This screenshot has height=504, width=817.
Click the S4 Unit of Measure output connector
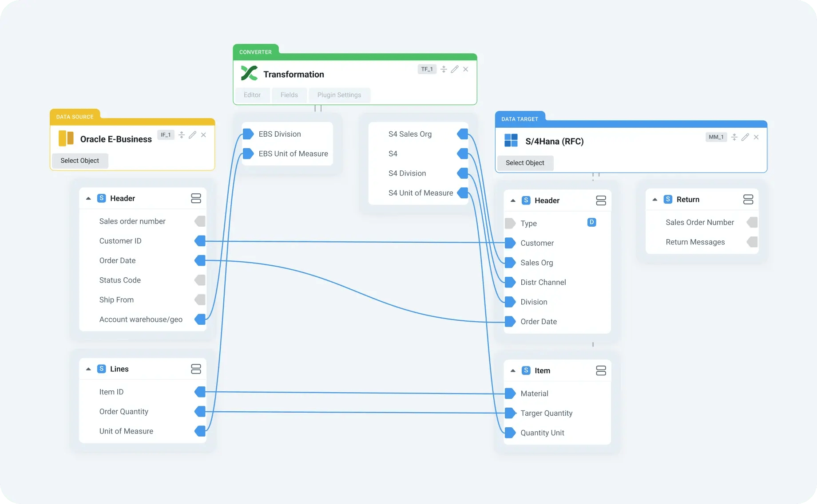pyautogui.click(x=463, y=193)
